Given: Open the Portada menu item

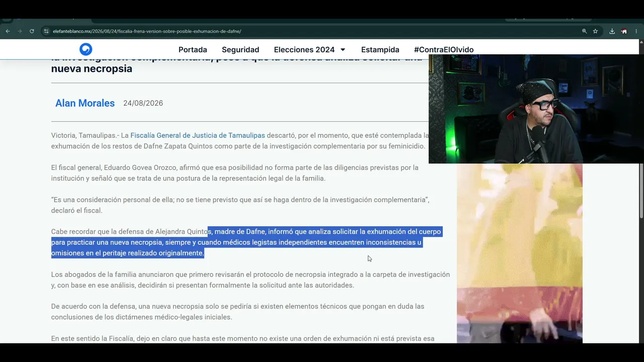Looking at the screenshot, I should click(x=193, y=50).
